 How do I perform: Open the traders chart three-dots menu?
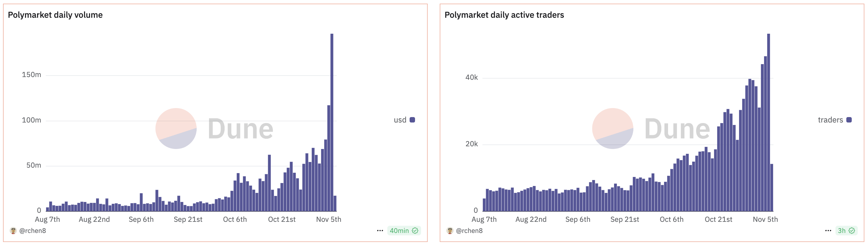[x=828, y=231]
